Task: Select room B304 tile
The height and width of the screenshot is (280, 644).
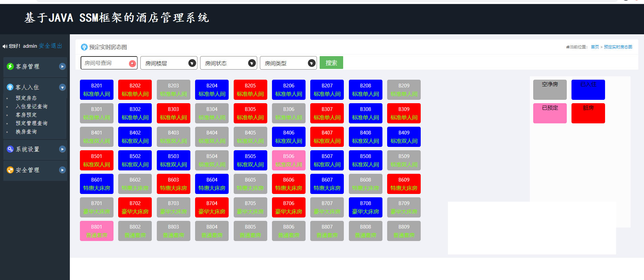Action: tap(212, 113)
